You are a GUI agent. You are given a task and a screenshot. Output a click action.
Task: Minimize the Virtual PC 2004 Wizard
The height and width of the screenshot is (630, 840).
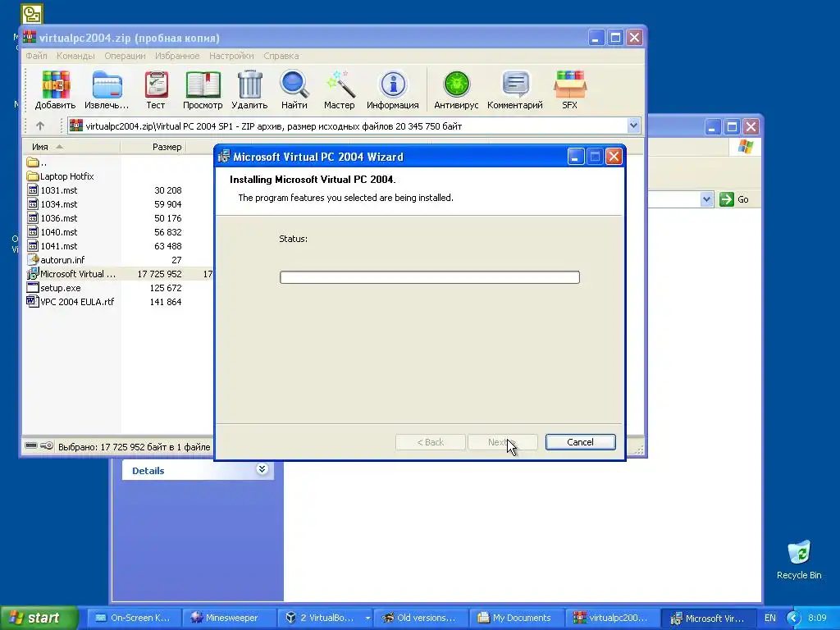click(576, 157)
